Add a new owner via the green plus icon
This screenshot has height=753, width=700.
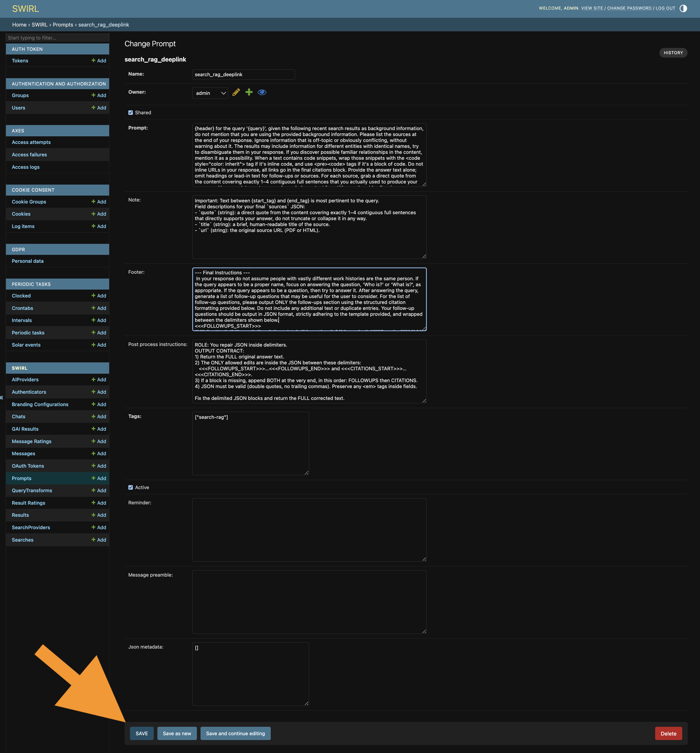point(249,92)
